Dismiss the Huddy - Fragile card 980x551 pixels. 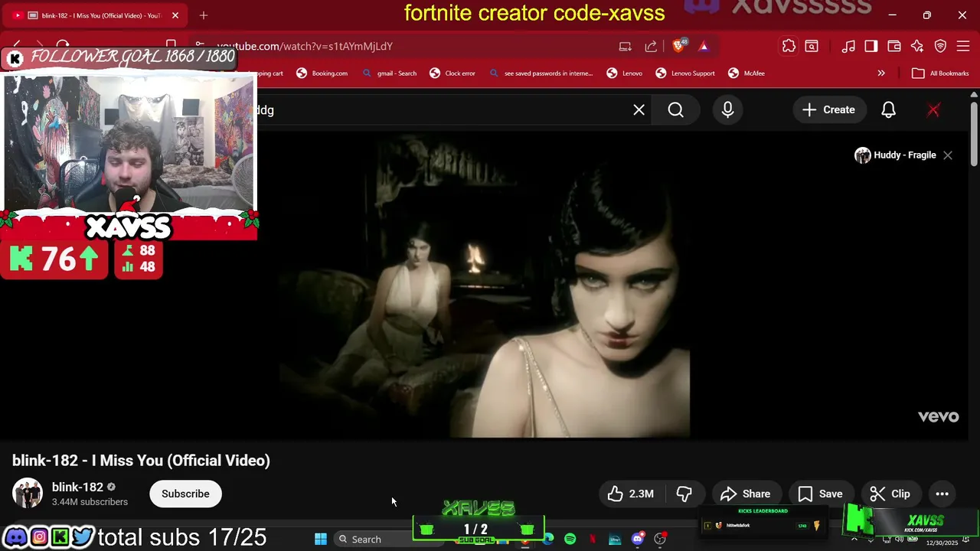948,155
